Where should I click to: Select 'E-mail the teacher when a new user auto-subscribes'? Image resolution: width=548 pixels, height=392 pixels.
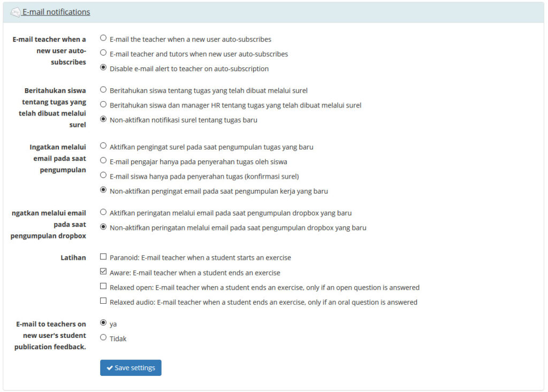click(102, 38)
